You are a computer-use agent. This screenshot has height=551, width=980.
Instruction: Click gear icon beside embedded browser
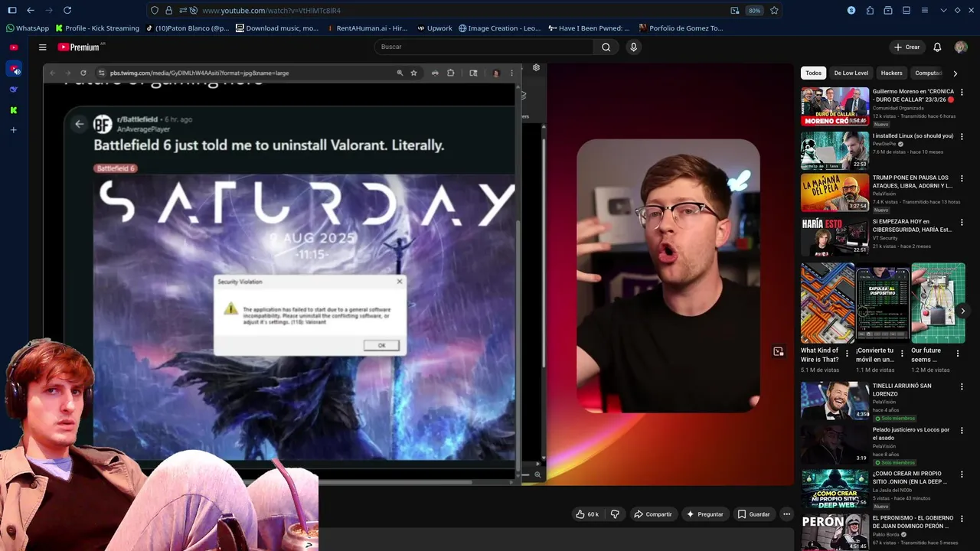click(x=536, y=67)
